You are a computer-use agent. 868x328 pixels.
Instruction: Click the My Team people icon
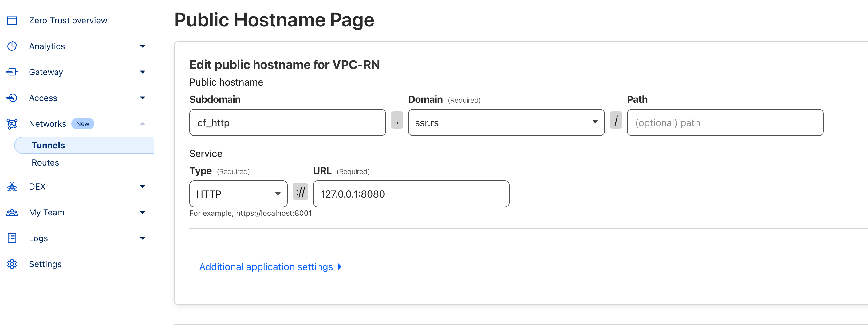pyautogui.click(x=12, y=213)
